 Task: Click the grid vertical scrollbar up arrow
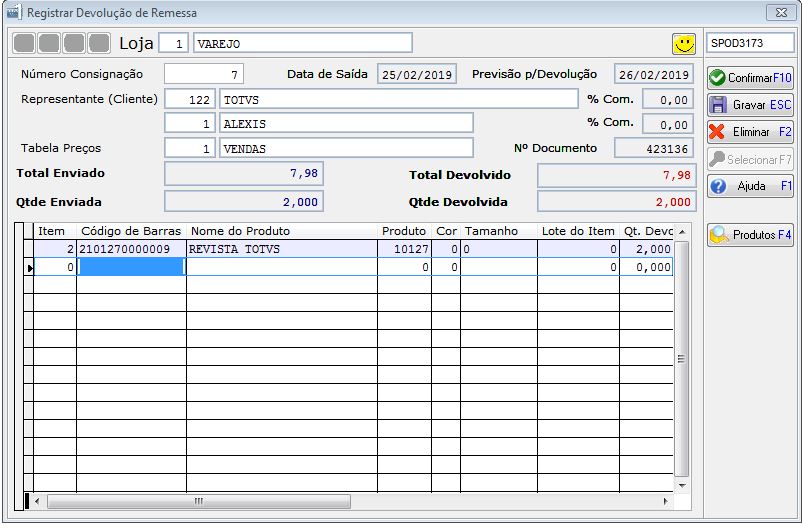[x=682, y=232]
